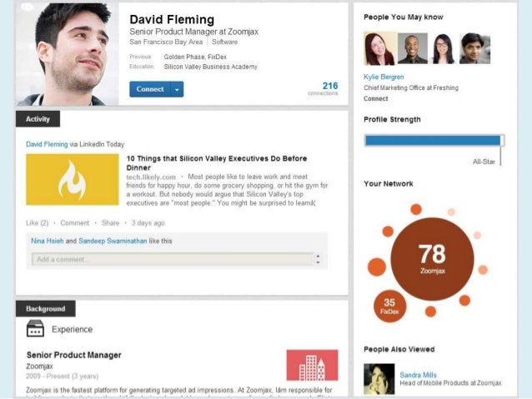Open Sandeep Swaminathan's profile link
The width and height of the screenshot is (532, 399).
113,241
